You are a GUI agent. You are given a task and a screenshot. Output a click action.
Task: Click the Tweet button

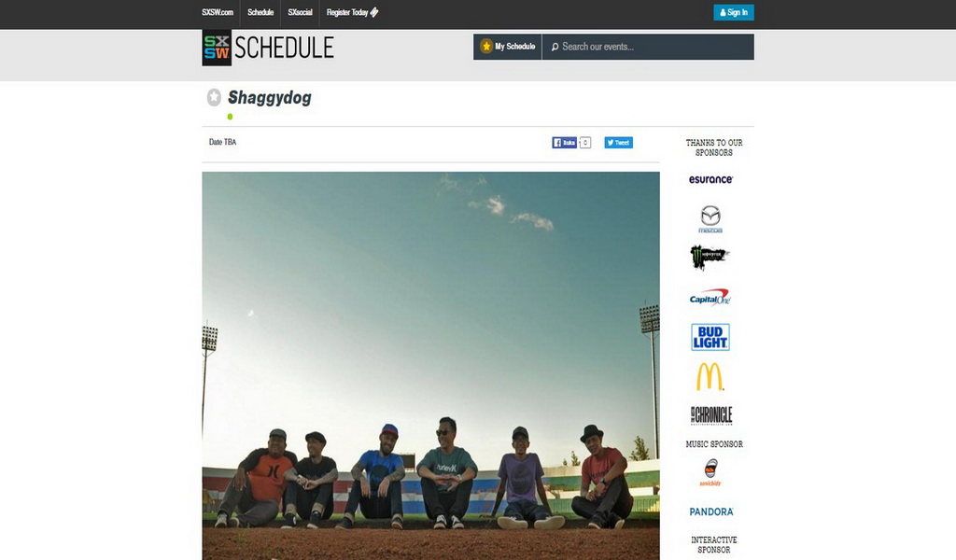pyautogui.click(x=618, y=143)
